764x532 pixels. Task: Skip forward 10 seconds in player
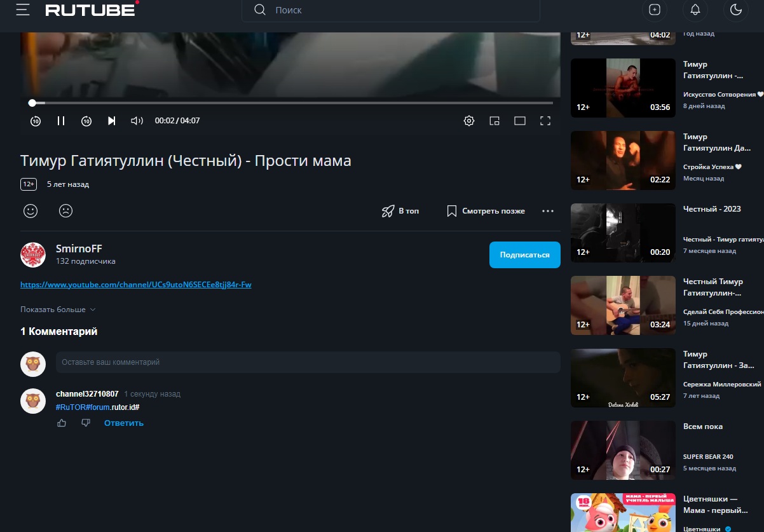86,121
